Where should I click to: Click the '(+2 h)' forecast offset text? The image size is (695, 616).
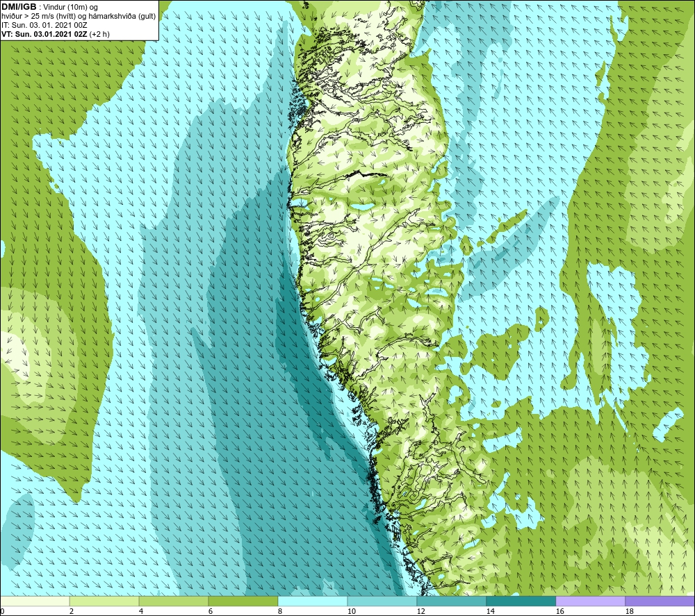(99, 34)
